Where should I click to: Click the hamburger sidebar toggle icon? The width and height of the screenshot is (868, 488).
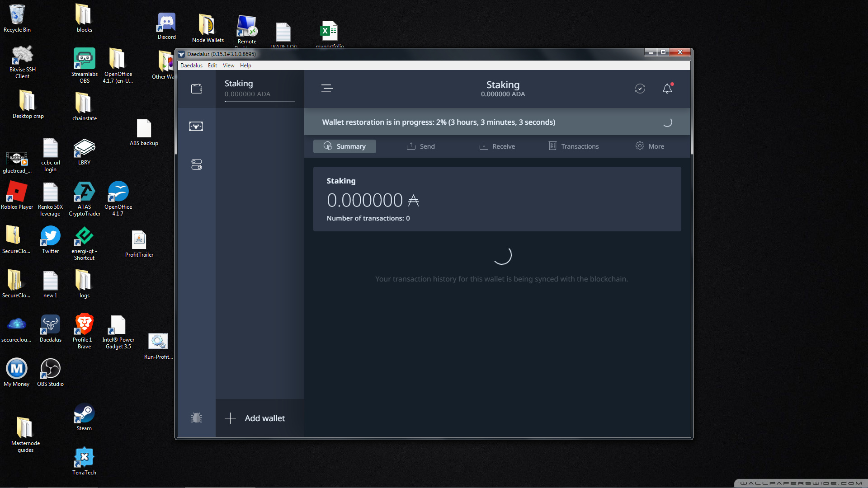tap(327, 89)
